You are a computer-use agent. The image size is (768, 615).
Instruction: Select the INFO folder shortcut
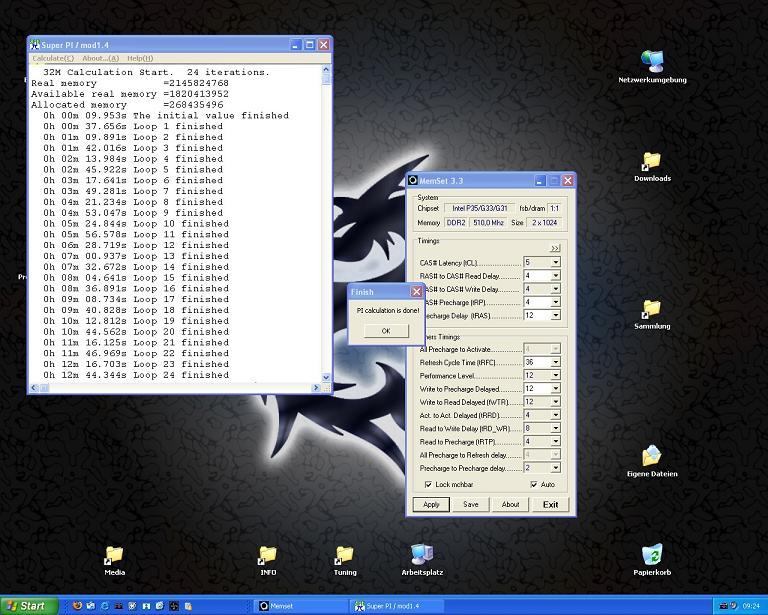[x=268, y=561]
